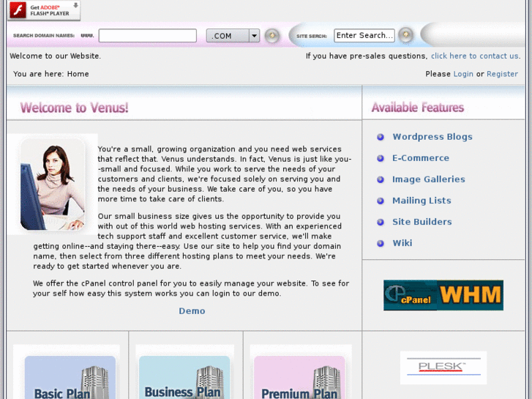
Task: Click the Plesk logo
Action: [443, 368]
